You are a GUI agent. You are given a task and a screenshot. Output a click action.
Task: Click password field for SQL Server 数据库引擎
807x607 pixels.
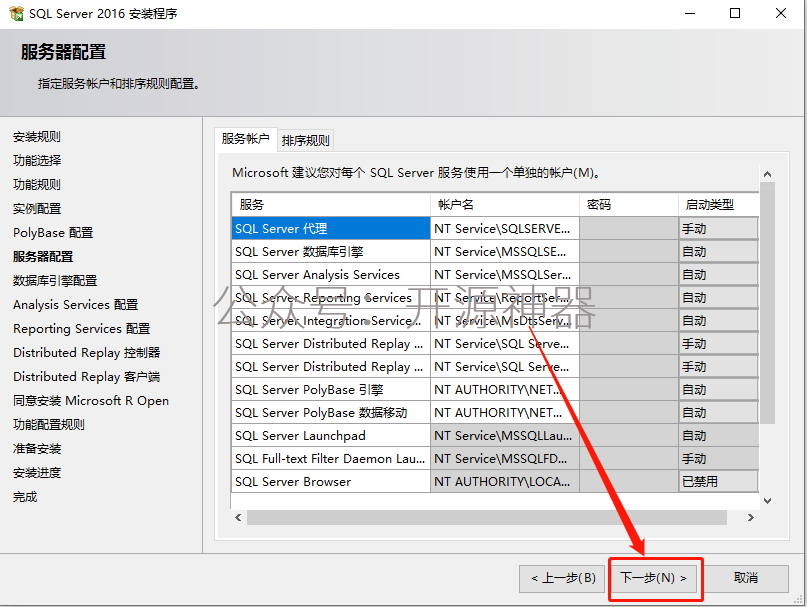point(628,251)
